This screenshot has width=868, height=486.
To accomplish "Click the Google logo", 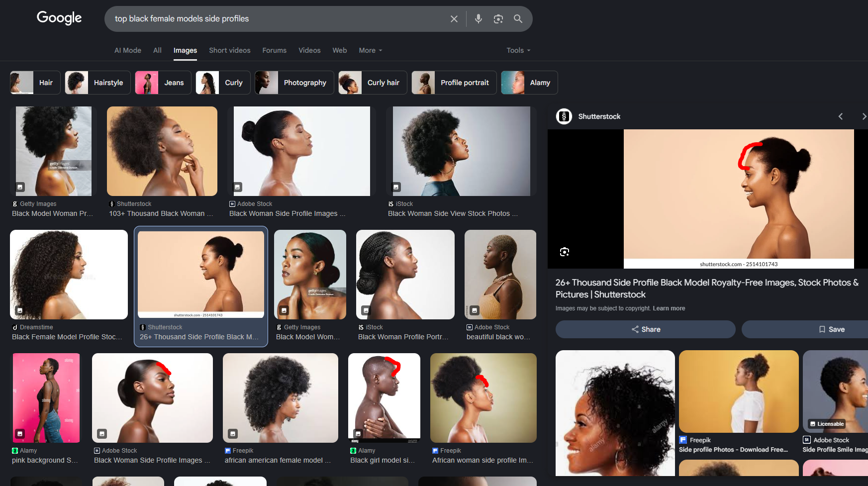I will click(x=59, y=18).
